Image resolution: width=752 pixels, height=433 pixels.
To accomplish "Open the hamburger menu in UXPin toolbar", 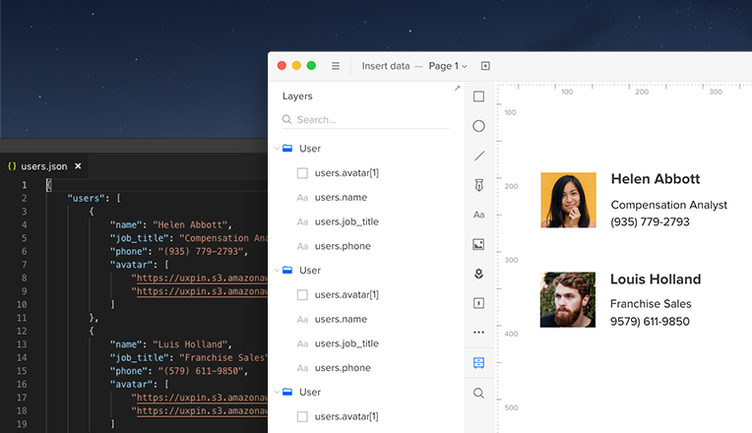I will pos(336,66).
